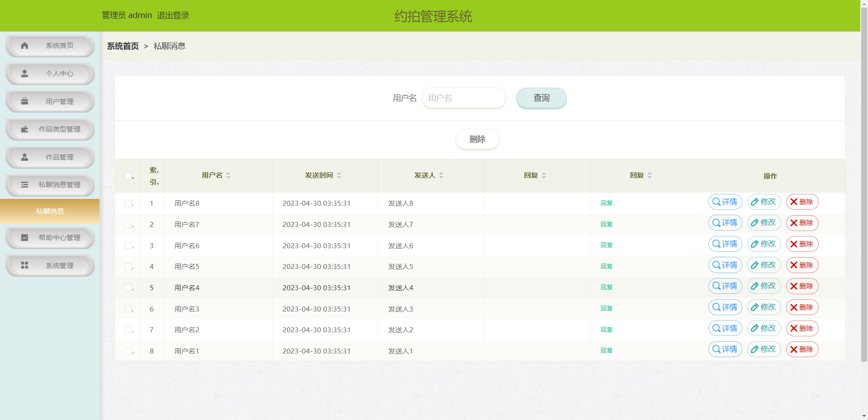Viewport: 868px width, 420px height.
Task: Open 帮助中心管理 via its image icon
Action: coord(25,237)
